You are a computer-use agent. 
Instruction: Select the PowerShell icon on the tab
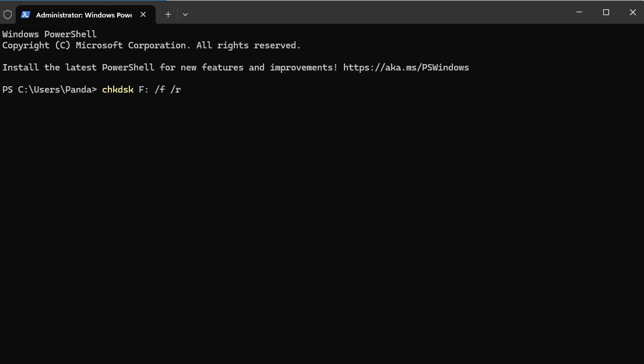pyautogui.click(x=24, y=14)
